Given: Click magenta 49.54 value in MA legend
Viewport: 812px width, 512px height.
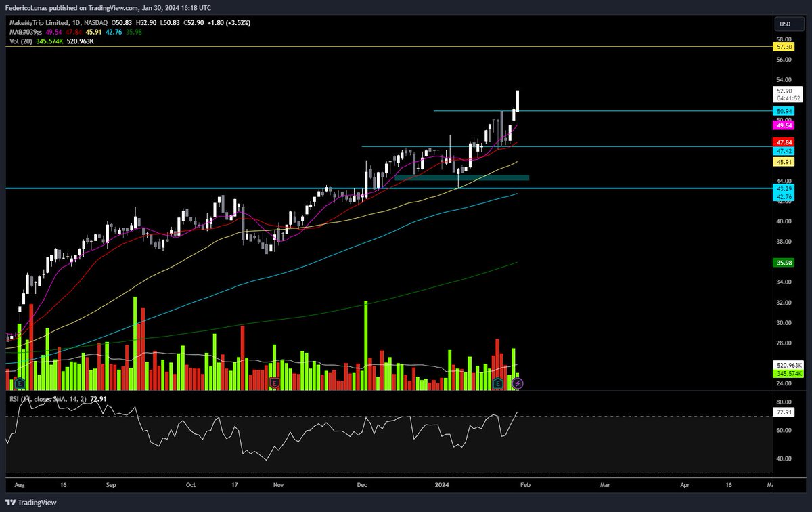Looking at the screenshot, I should 54,32.
